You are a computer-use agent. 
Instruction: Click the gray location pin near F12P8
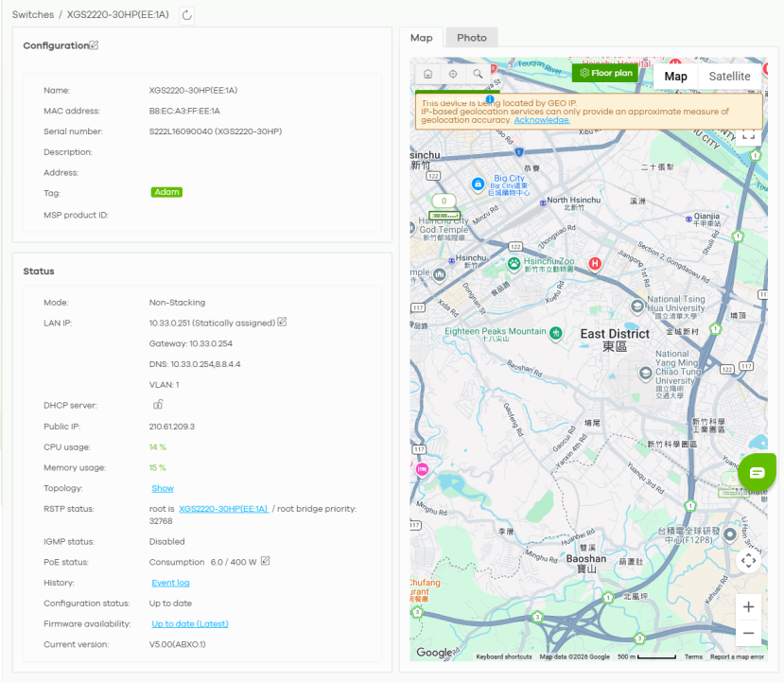(x=730, y=535)
